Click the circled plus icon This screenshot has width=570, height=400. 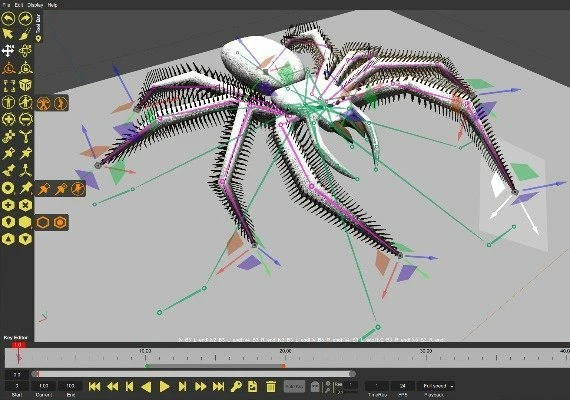[8, 120]
